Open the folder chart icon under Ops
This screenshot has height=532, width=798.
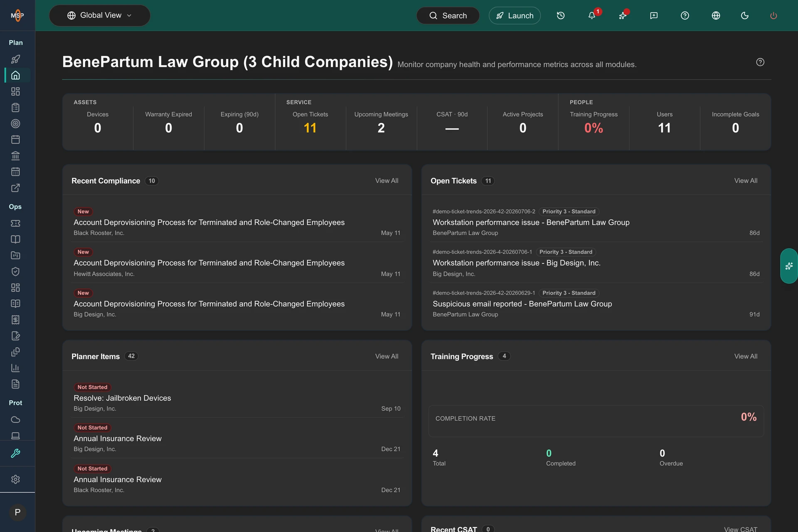coord(15,255)
